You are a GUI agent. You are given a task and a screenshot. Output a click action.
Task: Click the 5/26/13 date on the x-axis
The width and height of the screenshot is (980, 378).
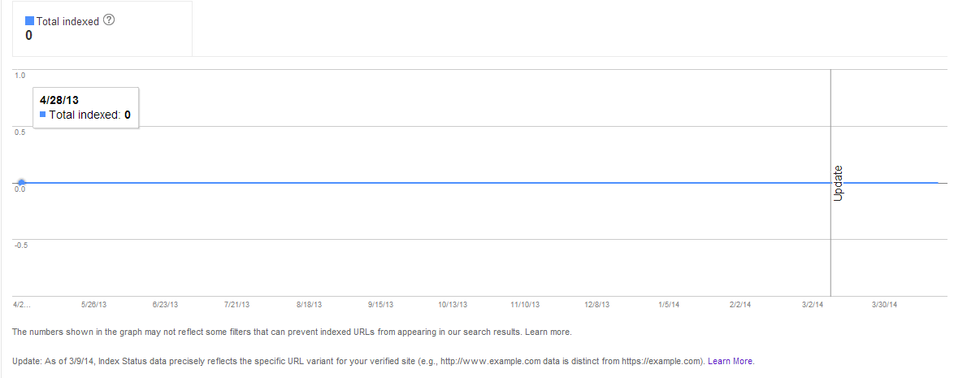click(93, 305)
